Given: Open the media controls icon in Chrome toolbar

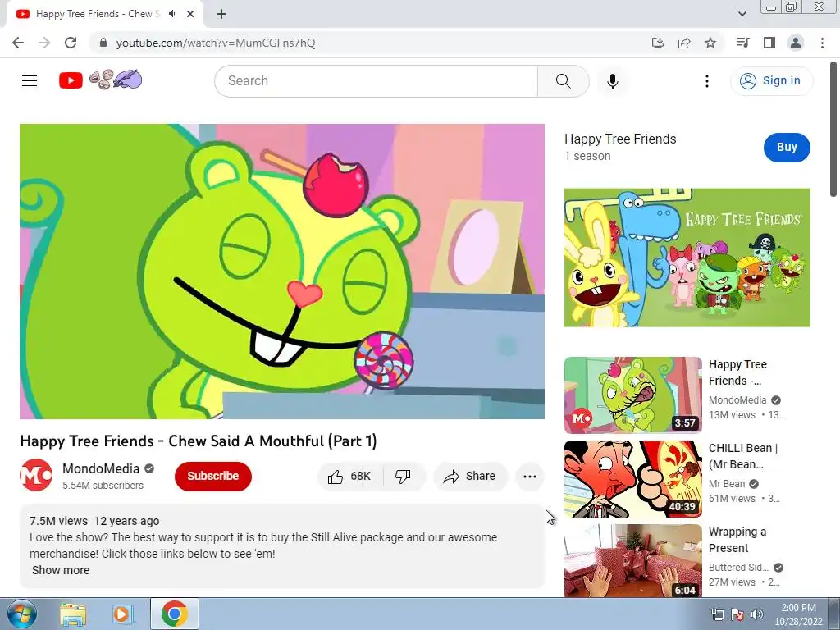Looking at the screenshot, I should click(742, 43).
